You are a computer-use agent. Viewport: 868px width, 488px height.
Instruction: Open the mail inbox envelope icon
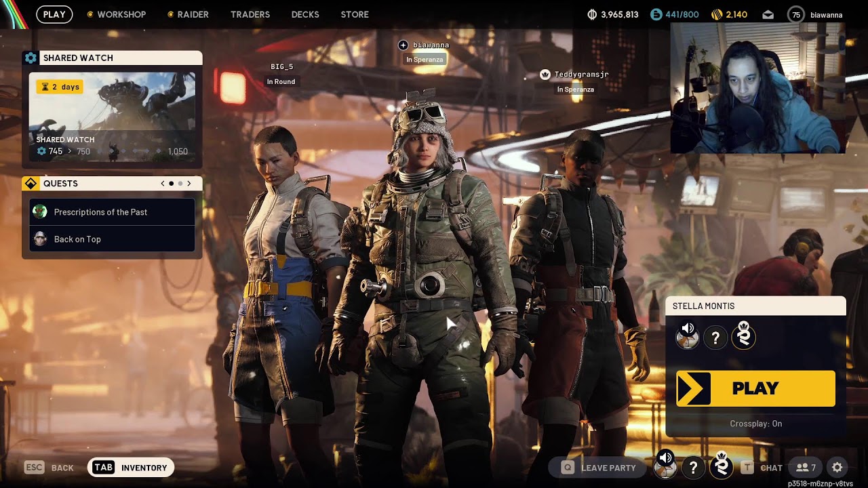click(768, 14)
